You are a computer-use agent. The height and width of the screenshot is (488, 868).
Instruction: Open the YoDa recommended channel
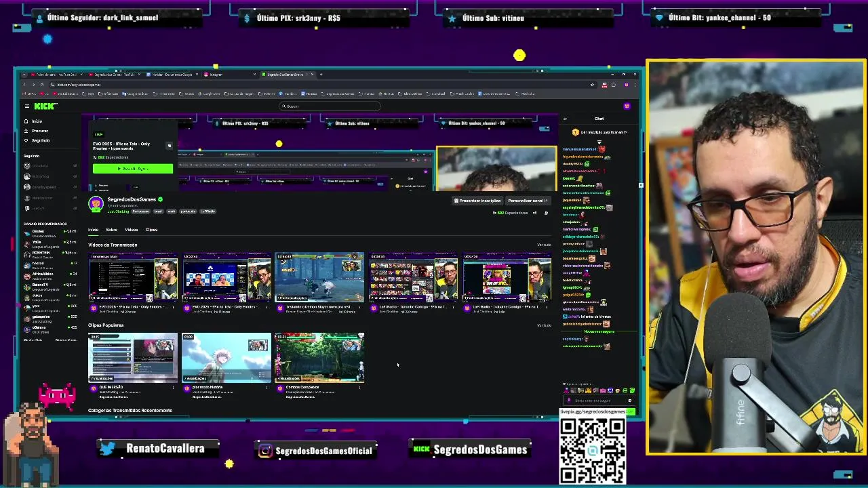[51, 244]
